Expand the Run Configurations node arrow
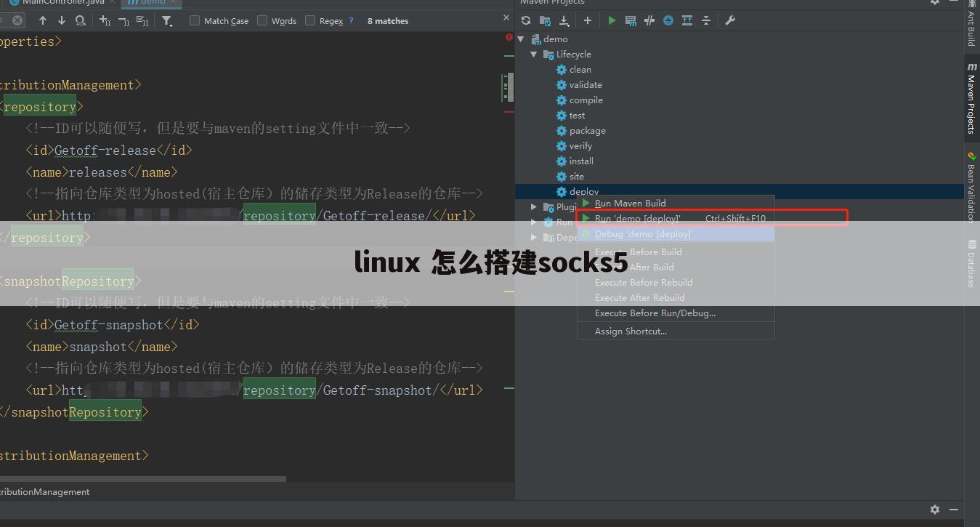 [x=534, y=222]
